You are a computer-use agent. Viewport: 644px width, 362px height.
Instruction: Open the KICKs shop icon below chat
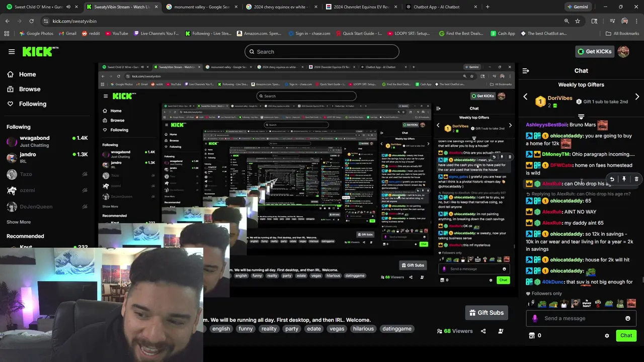tap(532, 335)
